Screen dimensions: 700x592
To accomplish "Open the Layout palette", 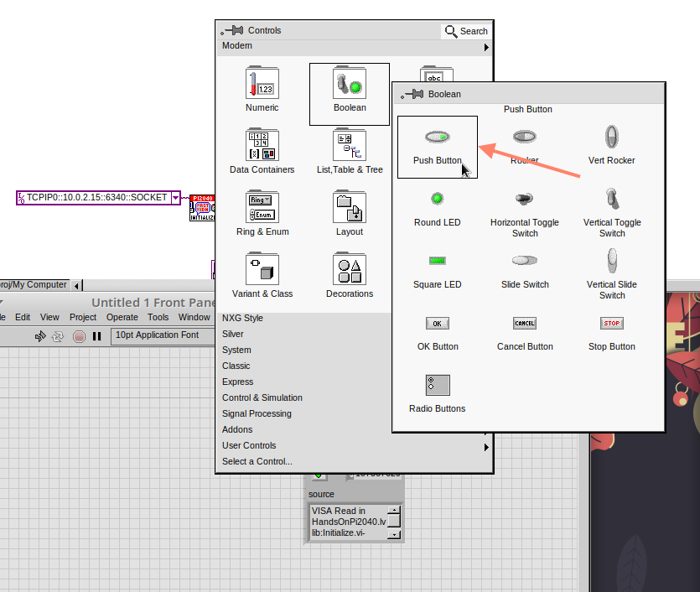I will 350,214.
